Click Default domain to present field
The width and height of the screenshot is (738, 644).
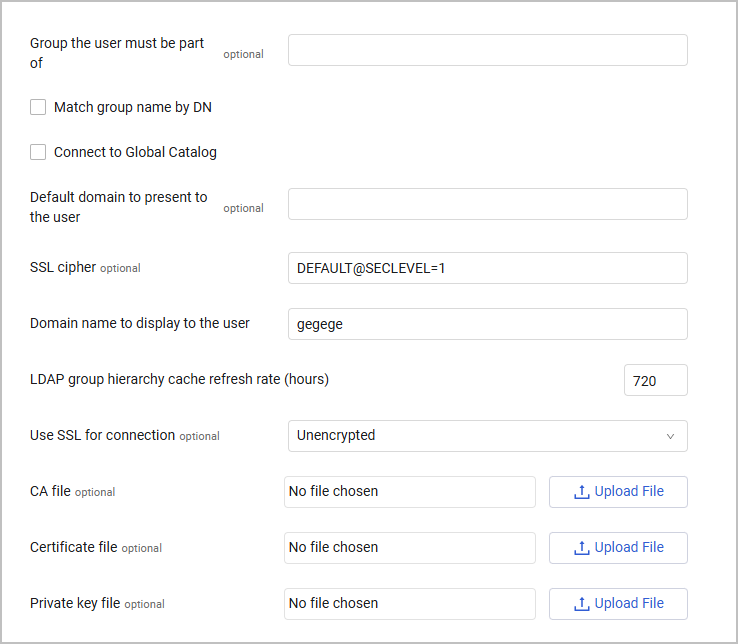(x=487, y=204)
